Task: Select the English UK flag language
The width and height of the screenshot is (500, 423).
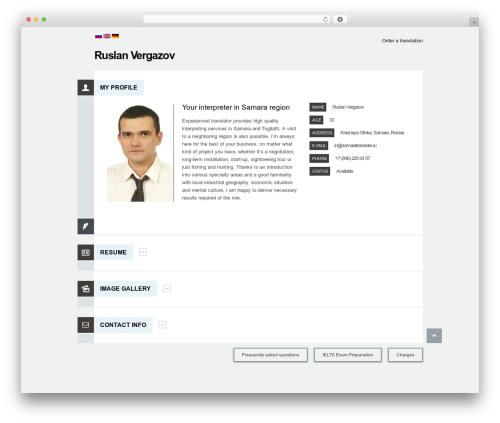Action: coord(107,36)
